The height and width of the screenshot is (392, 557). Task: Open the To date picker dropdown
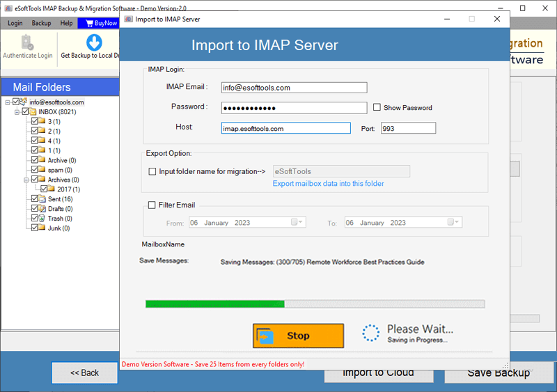[454, 222]
